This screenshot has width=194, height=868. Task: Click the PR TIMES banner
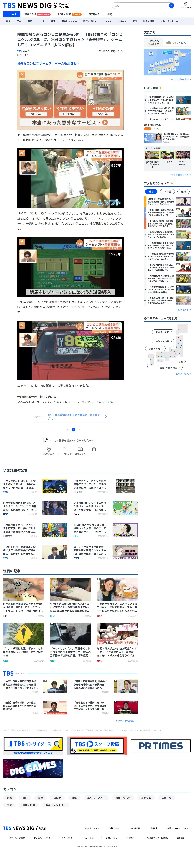pyautogui.click(x=161, y=746)
